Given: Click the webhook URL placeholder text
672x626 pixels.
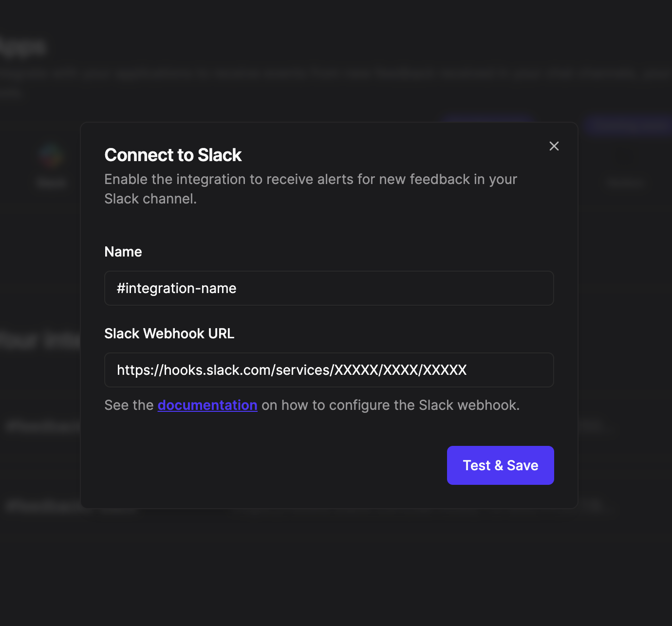Looking at the screenshot, I should (291, 370).
